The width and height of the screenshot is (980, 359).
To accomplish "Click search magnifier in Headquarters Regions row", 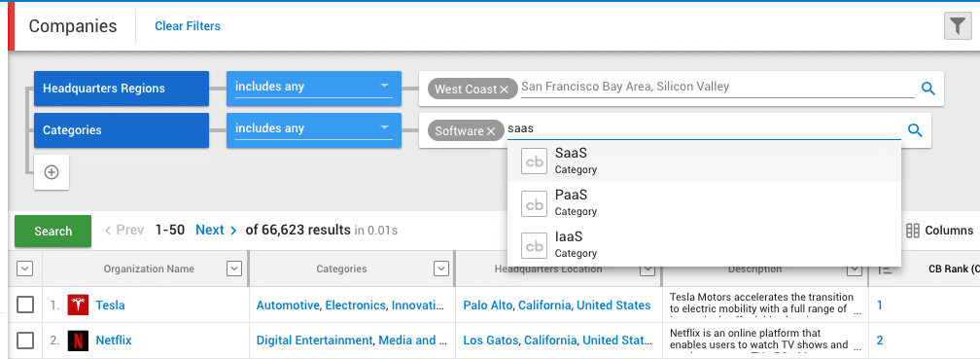I will pyautogui.click(x=928, y=89).
